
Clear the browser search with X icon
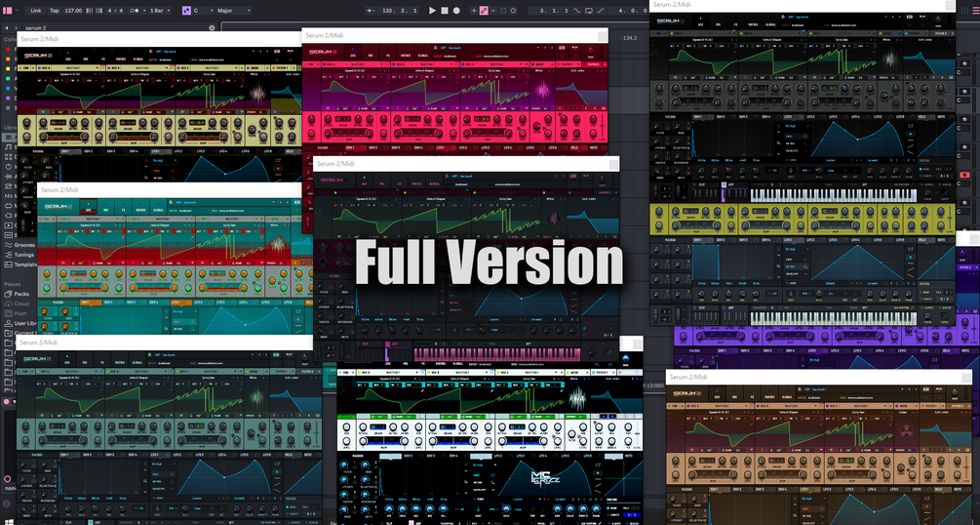[212, 28]
